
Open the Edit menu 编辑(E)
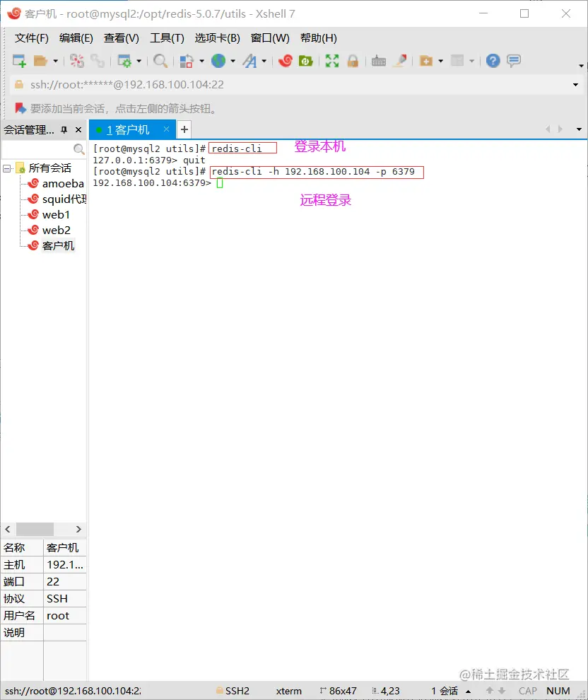coord(76,38)
